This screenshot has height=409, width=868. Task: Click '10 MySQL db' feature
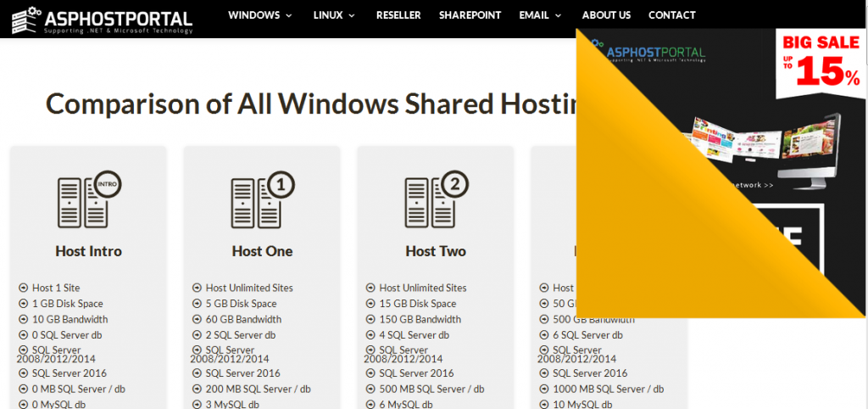582,405
